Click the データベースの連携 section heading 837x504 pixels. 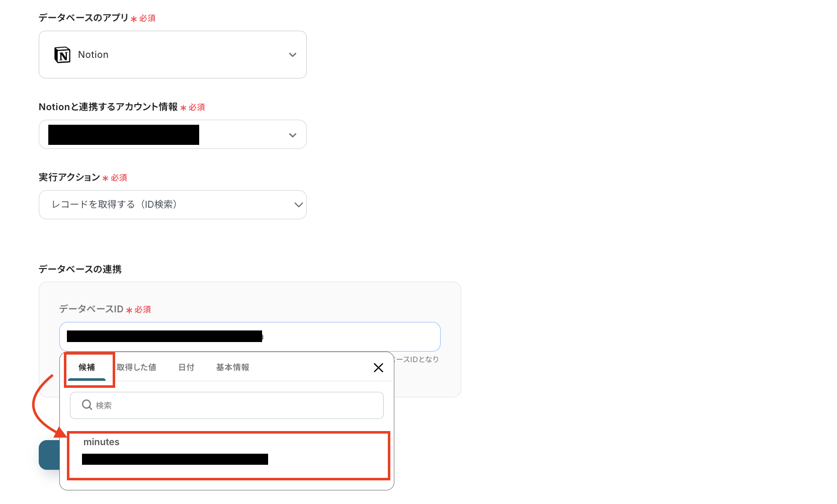tap(80, 269)
